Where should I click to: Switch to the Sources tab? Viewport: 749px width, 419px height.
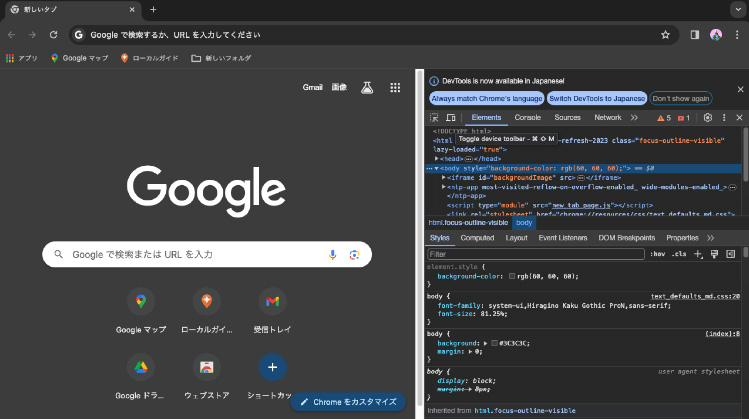point(567,118)
